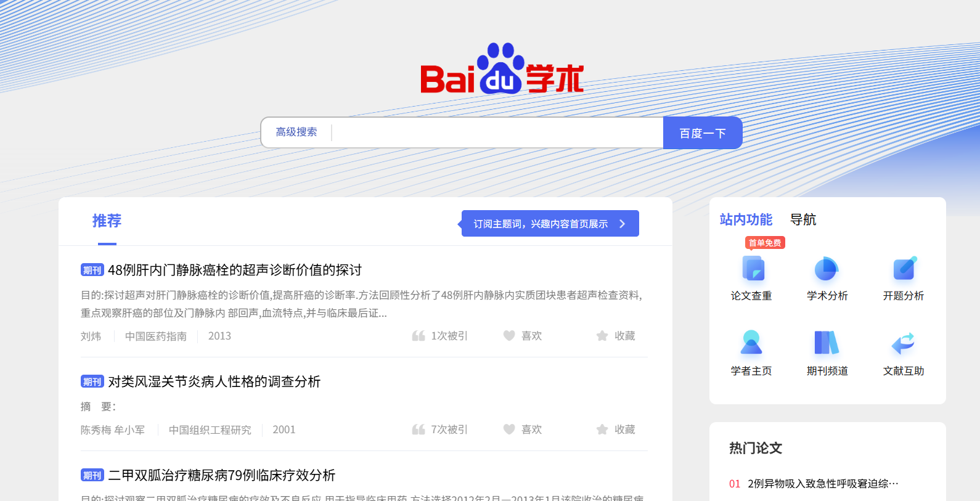This screenshot has height=501, width=980.
Task: Star the 48例肝内门静脉癌栓 paper to favorites
Action: click(602, 336)
